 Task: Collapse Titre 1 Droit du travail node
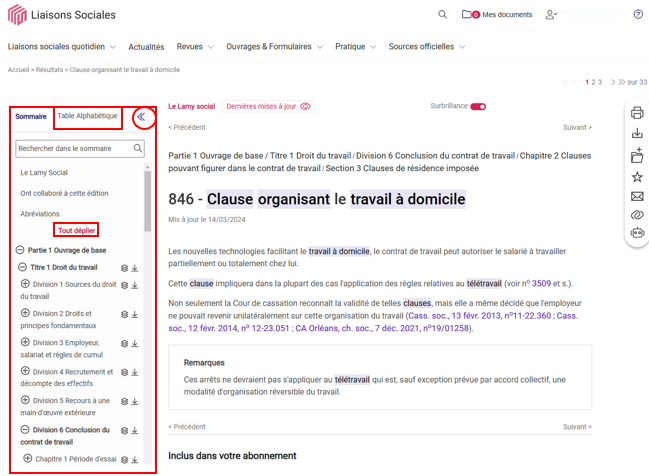tap(22, 267)
